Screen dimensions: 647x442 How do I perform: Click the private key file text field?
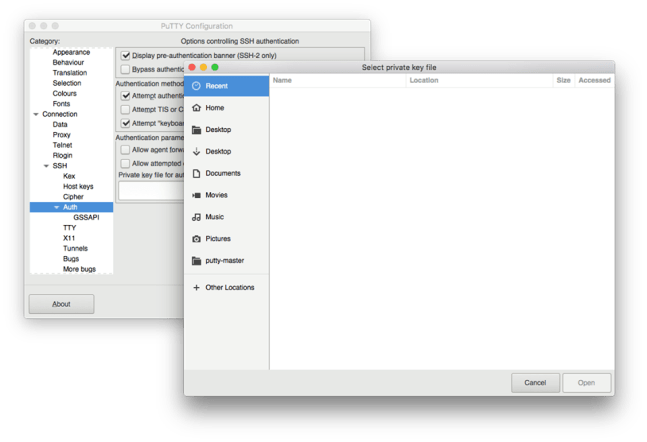coord(150,190)
